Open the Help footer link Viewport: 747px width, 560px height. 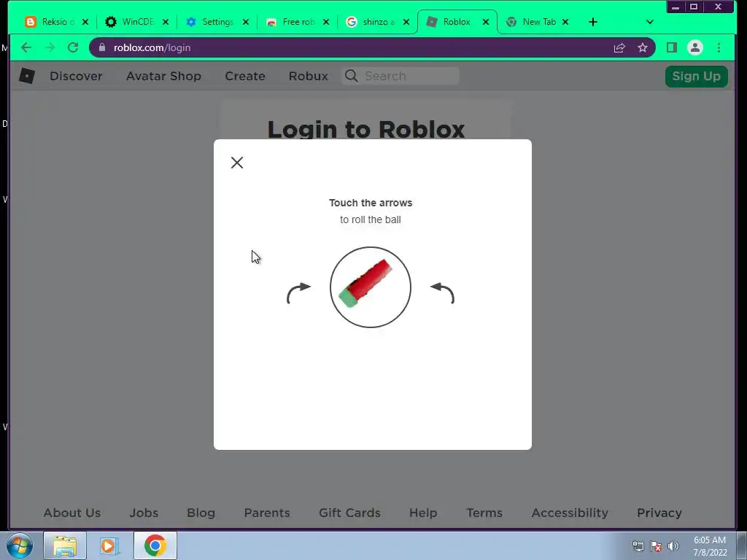[x=423, y=513]
